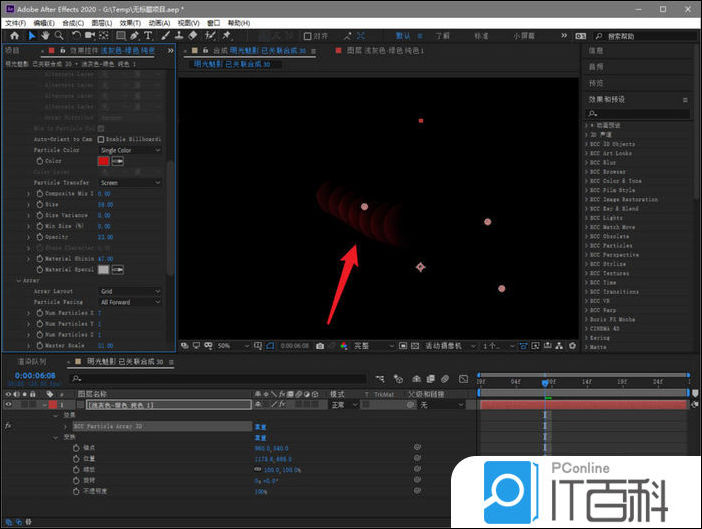Screen dimensions: 702x529
Task: Click the snapshot camera icon below viewer
Action: (x=320, y=346)
